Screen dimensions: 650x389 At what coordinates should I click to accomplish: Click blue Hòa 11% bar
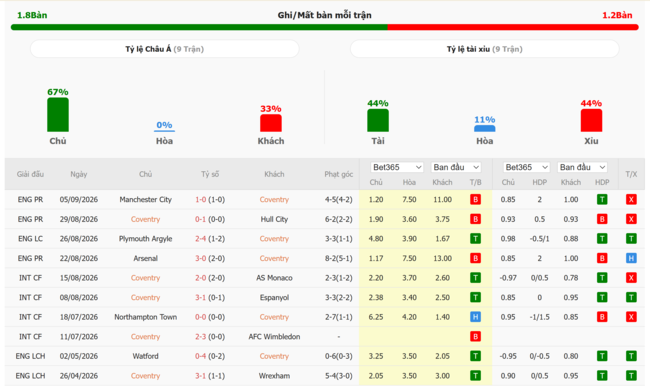pos(485,129)
